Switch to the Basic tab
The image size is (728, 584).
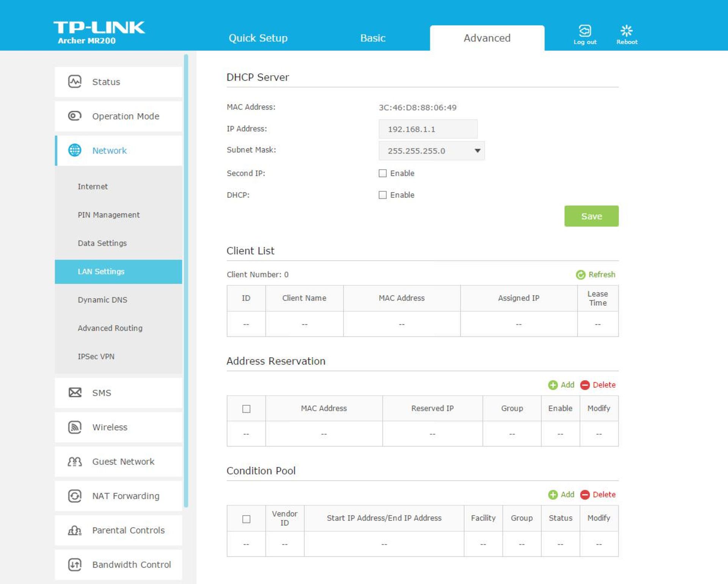pyautogui.click(x=373, y=38)
